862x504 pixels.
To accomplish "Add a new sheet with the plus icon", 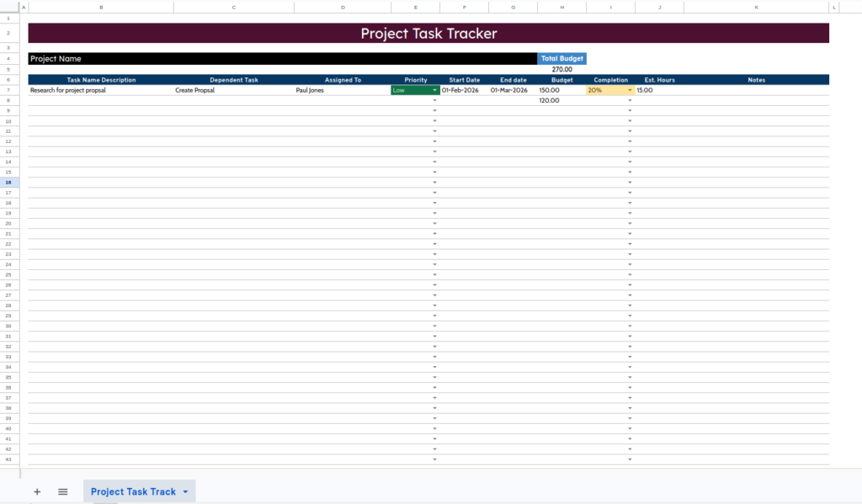I will 37,492.
